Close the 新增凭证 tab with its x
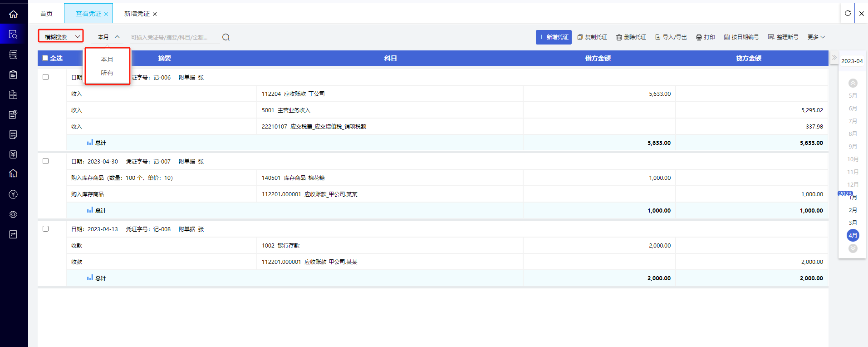This screenshot has width=868, height=347. (155, 14)
